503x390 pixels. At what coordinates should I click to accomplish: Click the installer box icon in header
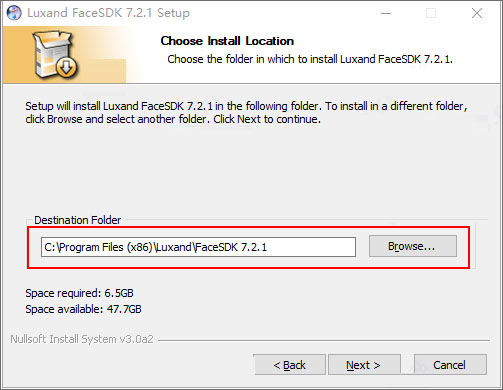[55, 55]
